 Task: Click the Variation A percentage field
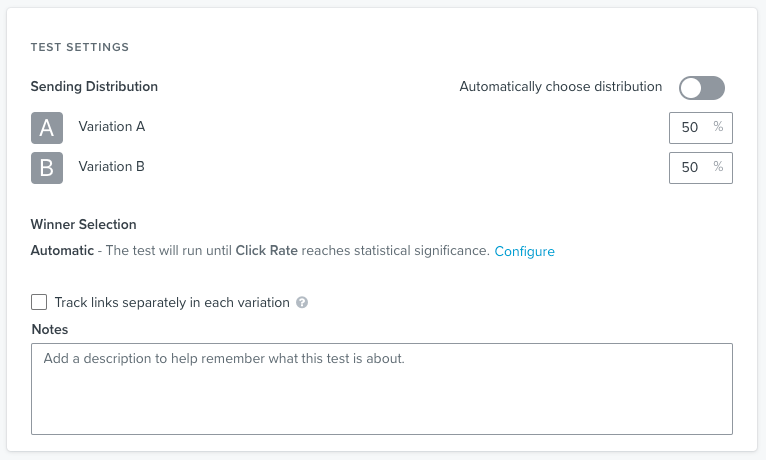click(690, 128)
